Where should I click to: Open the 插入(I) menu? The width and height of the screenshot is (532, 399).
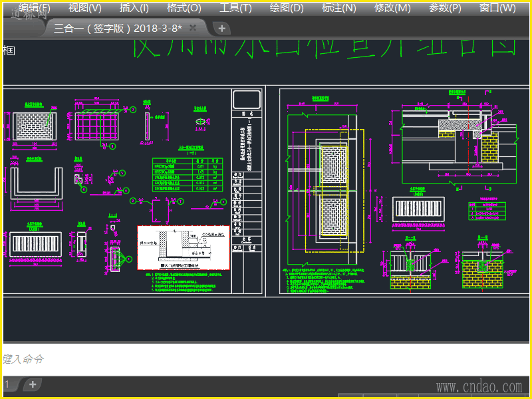134,8
